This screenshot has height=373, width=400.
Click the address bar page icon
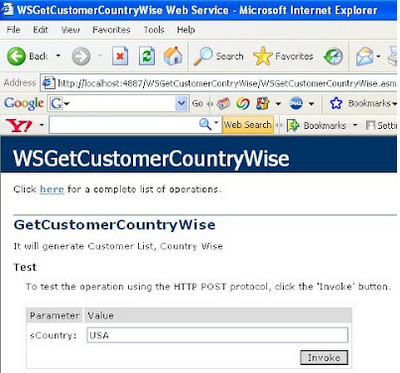point(49,83)
